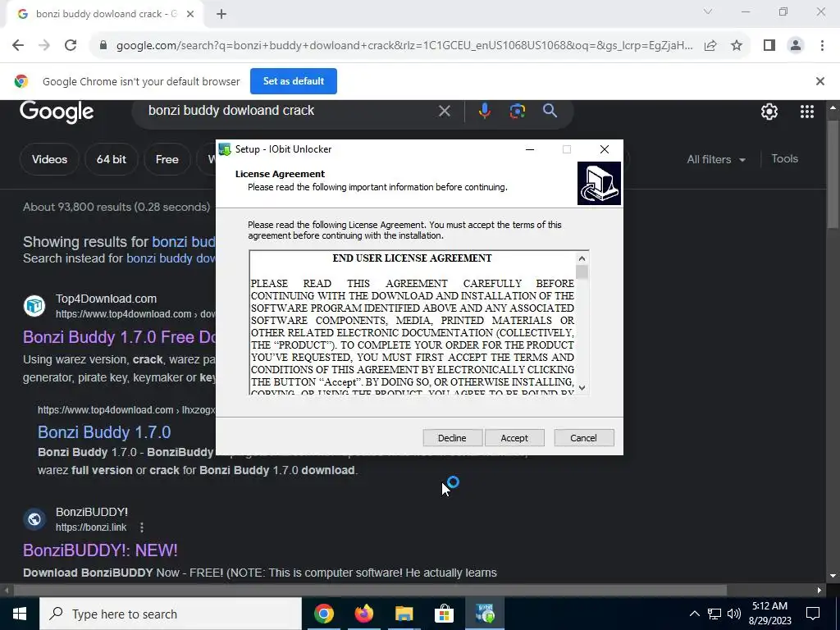Click the Google page vertical scrollbar thumb
Screen dimensions: 840x630
tap(833, 175)
